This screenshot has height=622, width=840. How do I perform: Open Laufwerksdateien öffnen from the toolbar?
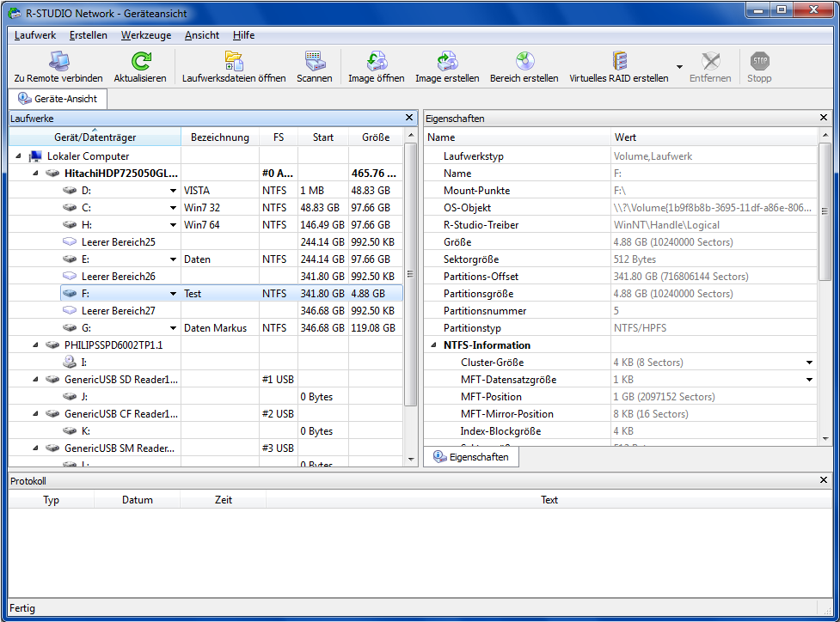234,61
